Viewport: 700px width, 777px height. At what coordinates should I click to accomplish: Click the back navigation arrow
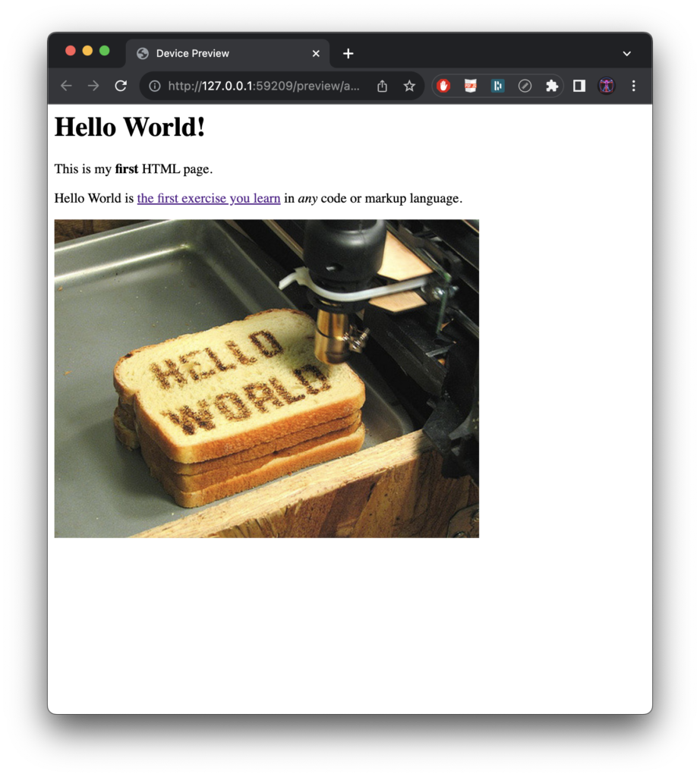[x=66, y=86]
